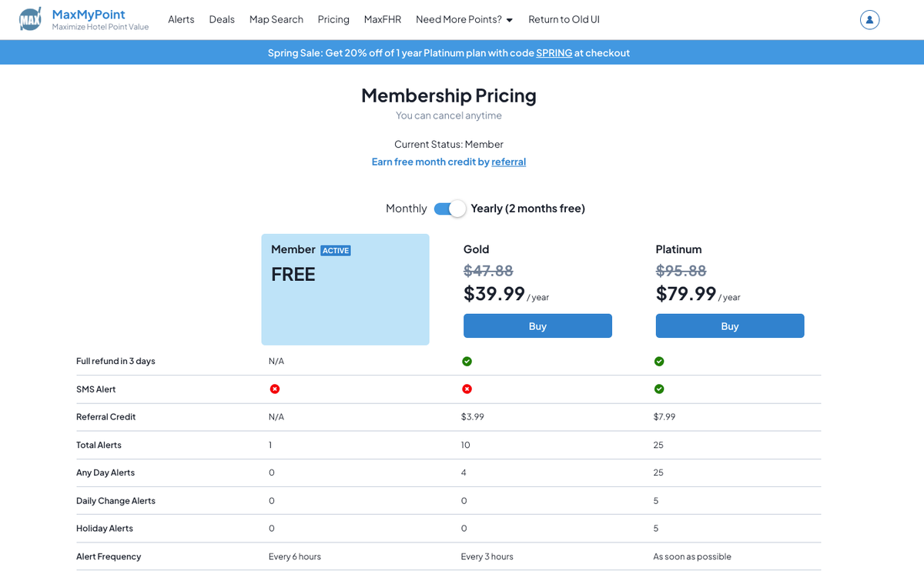Click the ACTIVE badge on Member plan
This screenshot has height=571, width=924.
click(336, 250)
